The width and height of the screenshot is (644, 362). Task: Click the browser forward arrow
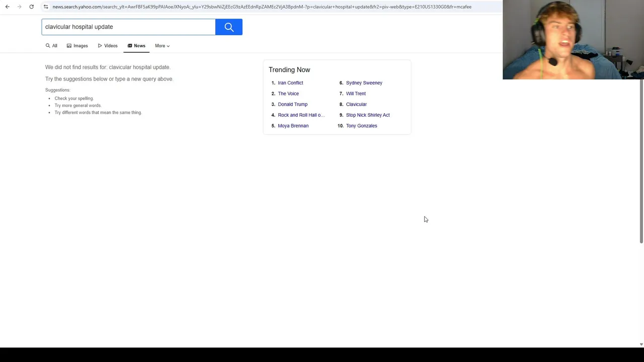[x=19, y=7]
